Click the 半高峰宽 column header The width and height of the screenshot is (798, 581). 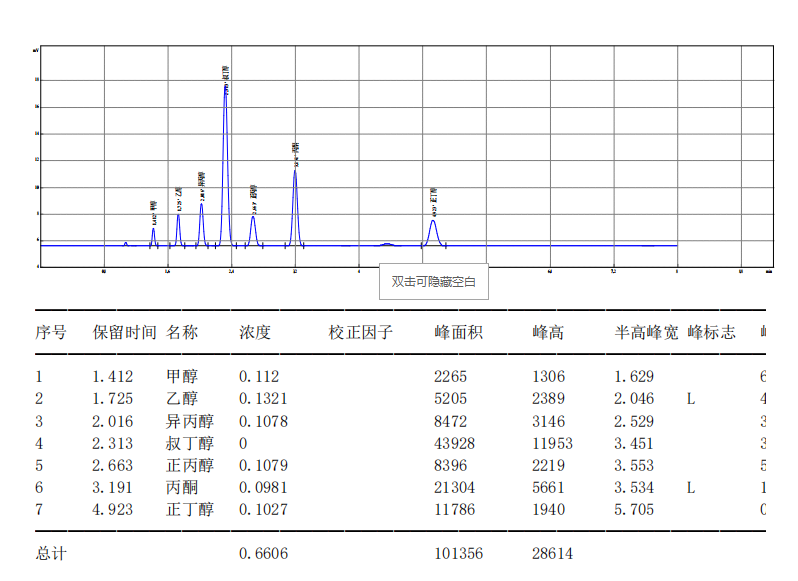coord(645,332)
